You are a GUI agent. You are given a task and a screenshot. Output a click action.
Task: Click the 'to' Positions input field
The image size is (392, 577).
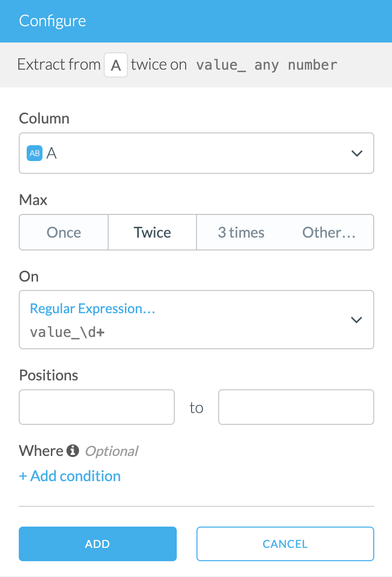296,407
